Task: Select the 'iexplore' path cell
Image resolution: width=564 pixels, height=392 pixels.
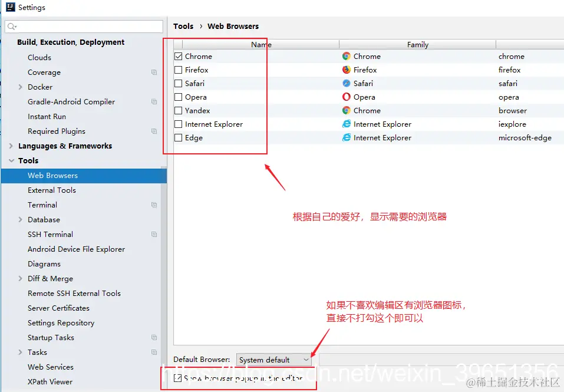Action: [512, 124]
